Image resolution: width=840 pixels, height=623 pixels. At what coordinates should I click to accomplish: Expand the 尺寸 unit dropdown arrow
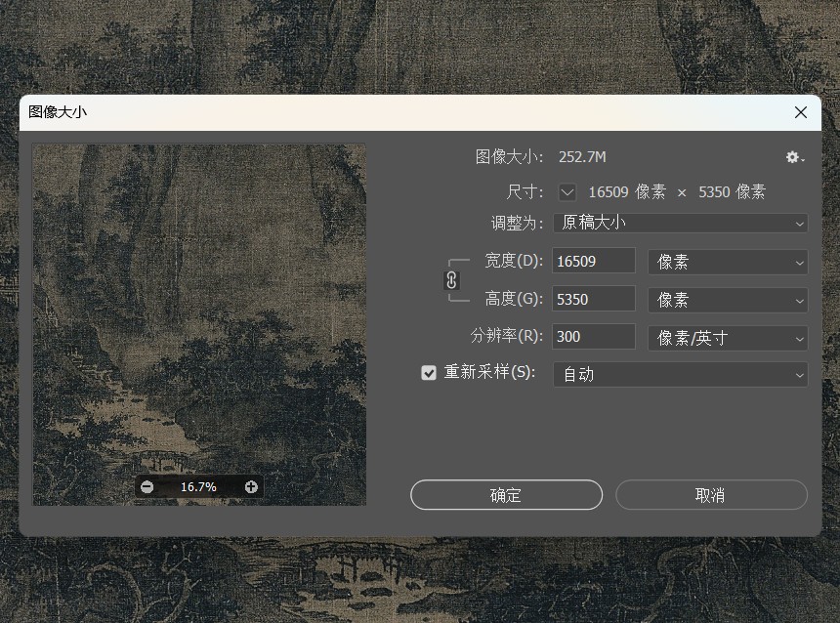[x=567, y=191]
